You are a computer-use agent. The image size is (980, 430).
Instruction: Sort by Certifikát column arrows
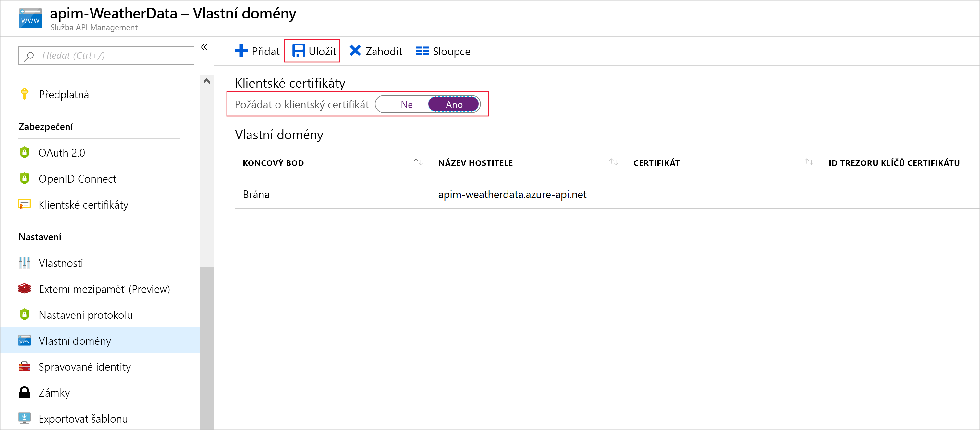coord(809,162)
